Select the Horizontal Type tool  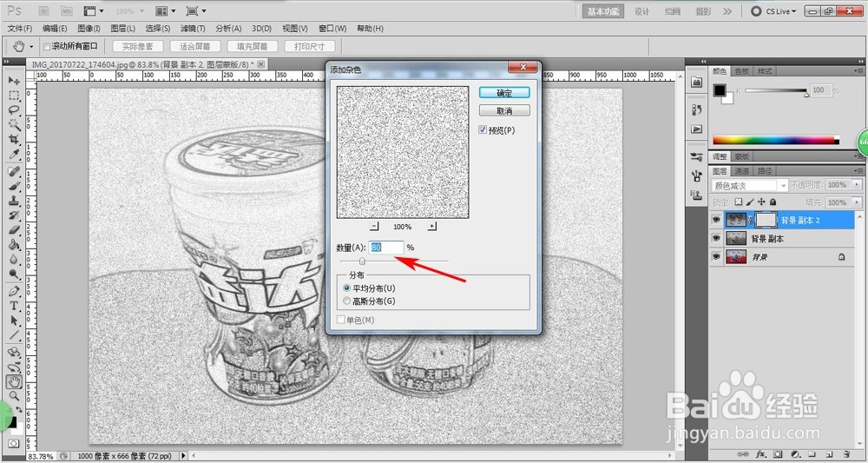pyautogui.click(x=14, y=306)
